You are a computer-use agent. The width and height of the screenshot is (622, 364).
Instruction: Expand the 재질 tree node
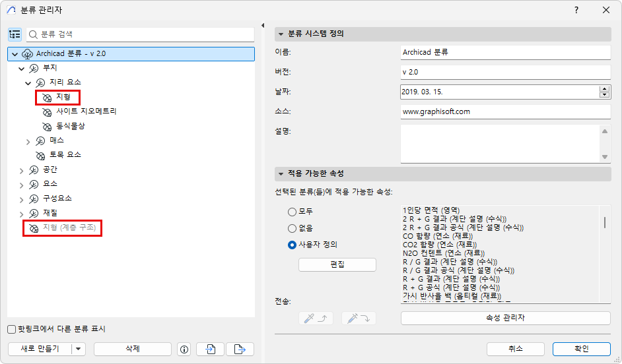click(21, 214)
